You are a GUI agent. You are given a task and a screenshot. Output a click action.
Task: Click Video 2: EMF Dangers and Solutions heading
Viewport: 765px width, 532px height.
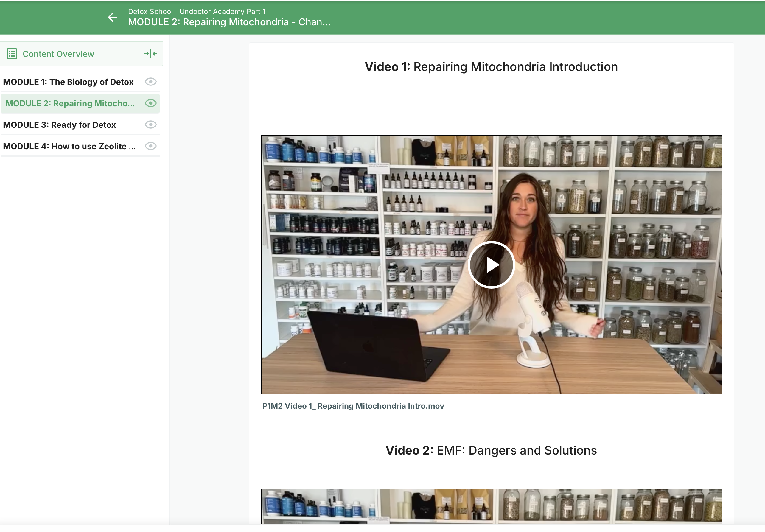pos(491,450)
